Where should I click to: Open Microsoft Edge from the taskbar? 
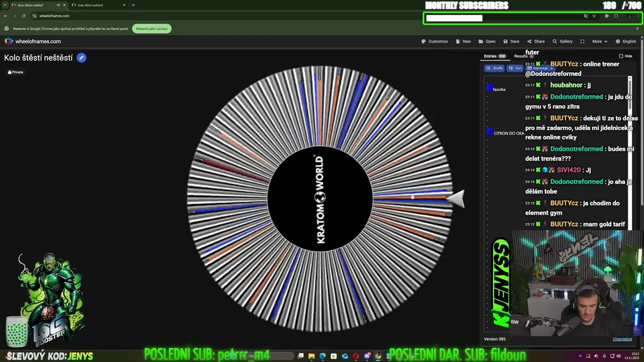pyautogui.click(x=323, y=356)
